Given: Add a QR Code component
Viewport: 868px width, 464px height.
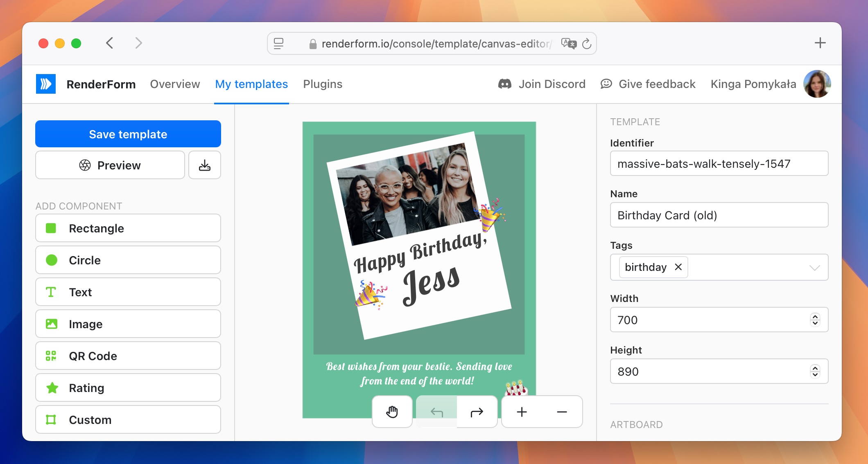Looking at the screenshot, I should 128,356.
